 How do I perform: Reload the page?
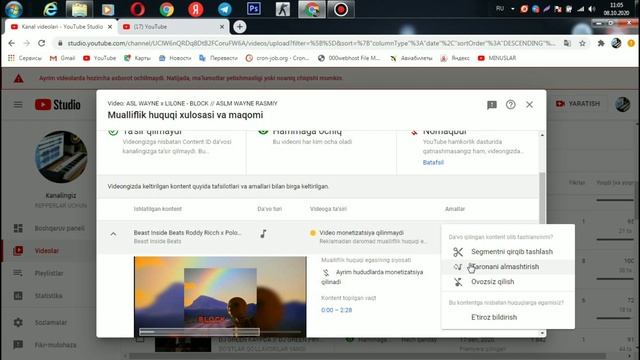(42, 43)
